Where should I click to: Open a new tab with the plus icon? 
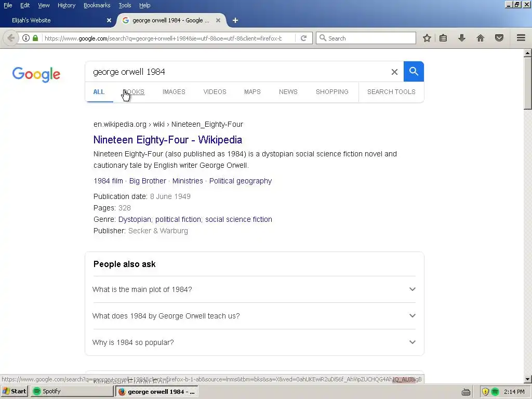click(x=235, y=20)
